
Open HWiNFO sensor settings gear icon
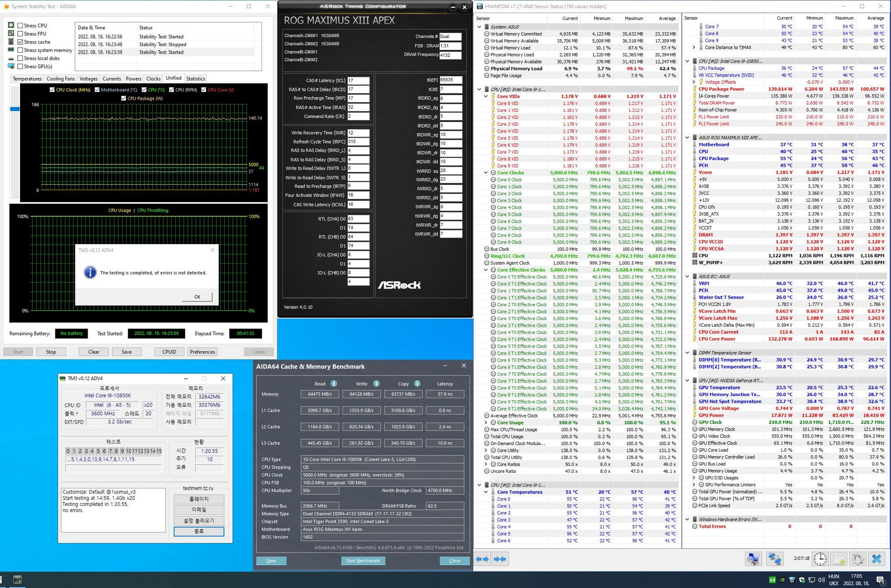[858, 558]
